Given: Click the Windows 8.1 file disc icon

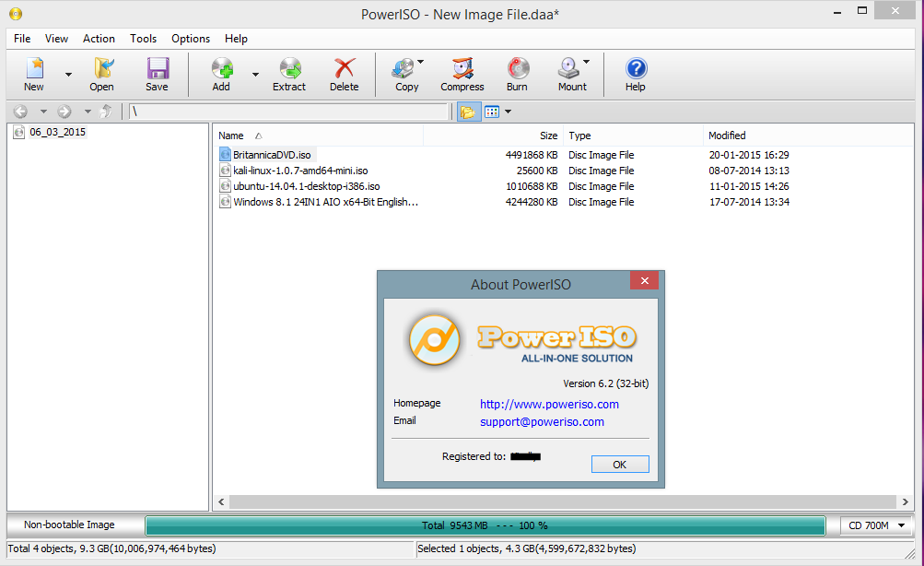Looking at the screenshot, I should click(x=225, y=202).
